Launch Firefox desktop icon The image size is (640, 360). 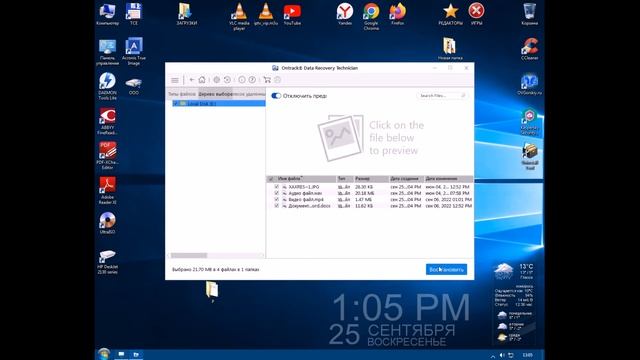(397, 14)
